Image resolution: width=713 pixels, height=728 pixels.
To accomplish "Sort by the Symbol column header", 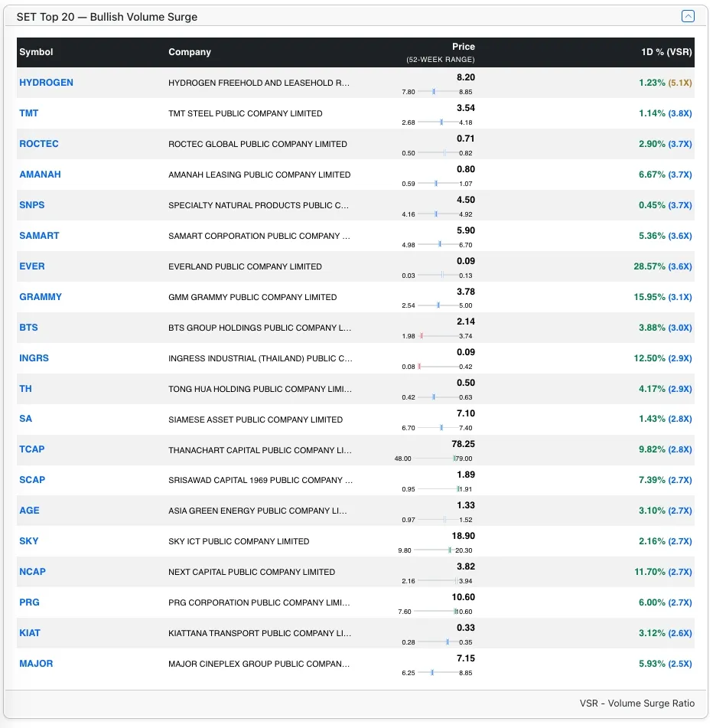I will 36,52.
